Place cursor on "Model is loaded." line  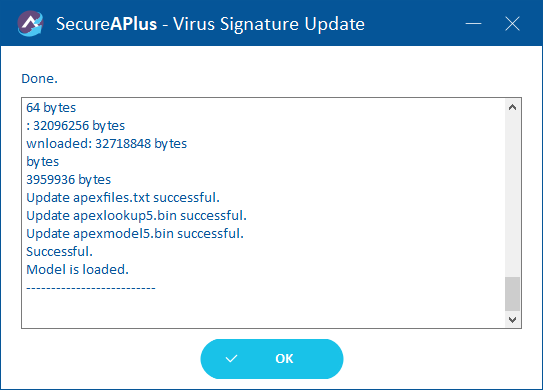tap(78, 270)
